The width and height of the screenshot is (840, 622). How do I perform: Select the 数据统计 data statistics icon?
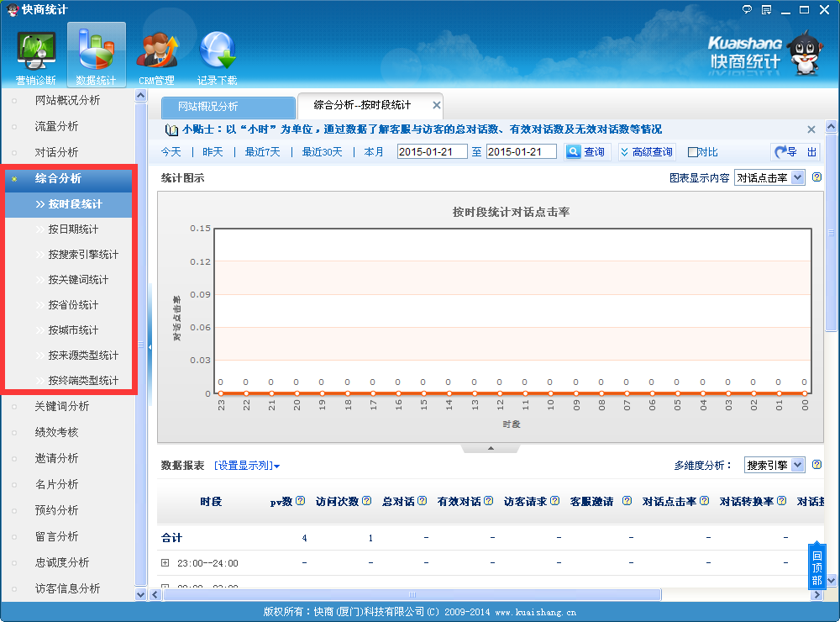[x=96, y=55]
